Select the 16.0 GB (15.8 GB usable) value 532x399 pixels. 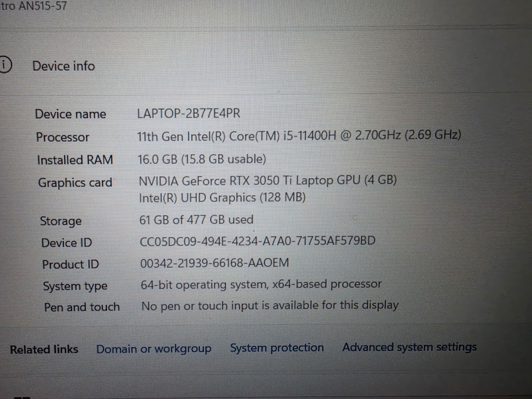[202, 159]
